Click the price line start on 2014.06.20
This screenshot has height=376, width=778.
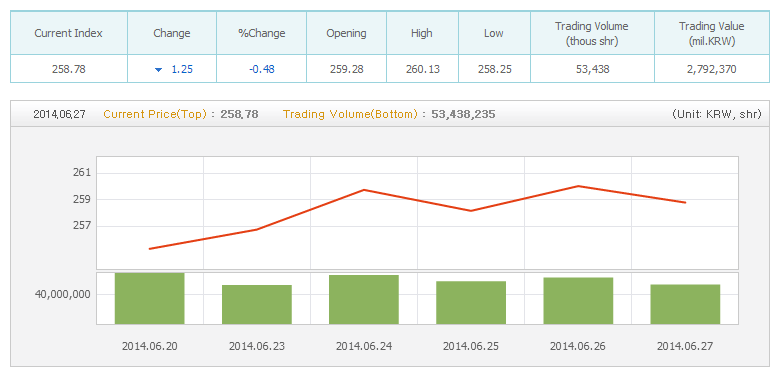point(150,249)
